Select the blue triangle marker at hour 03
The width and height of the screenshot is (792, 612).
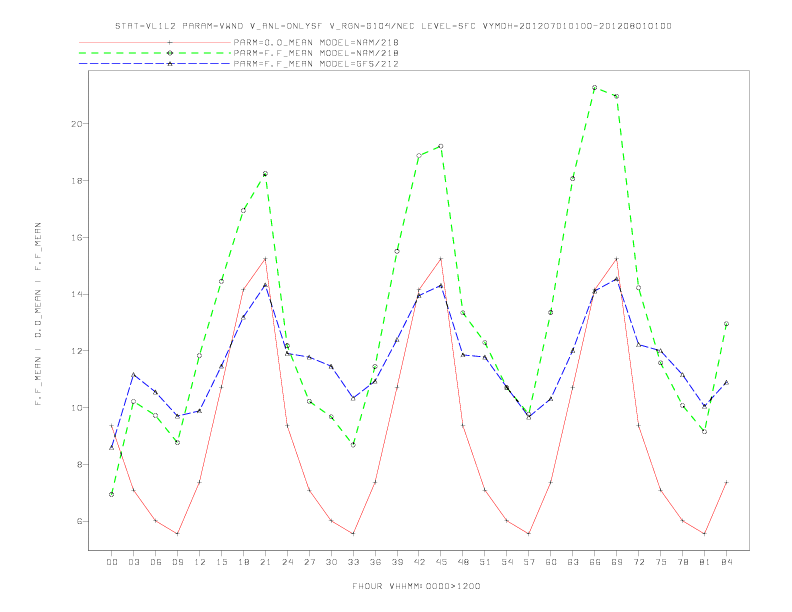[133, 375]
